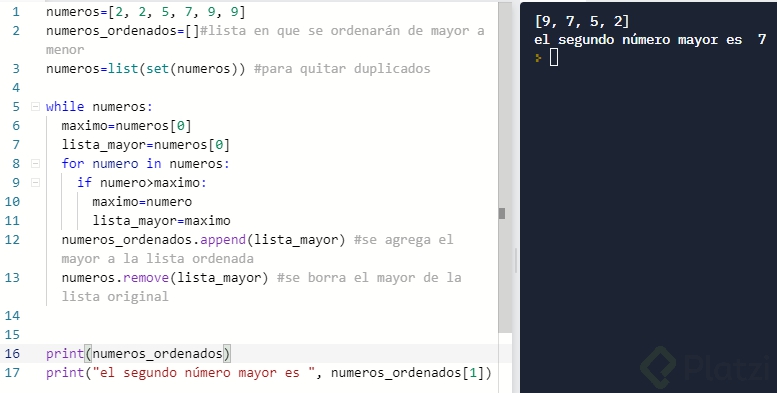This screenshot has height=393, width=777.
Task: Click the word 'while' on line 5
Action: [x=65, y=107]
